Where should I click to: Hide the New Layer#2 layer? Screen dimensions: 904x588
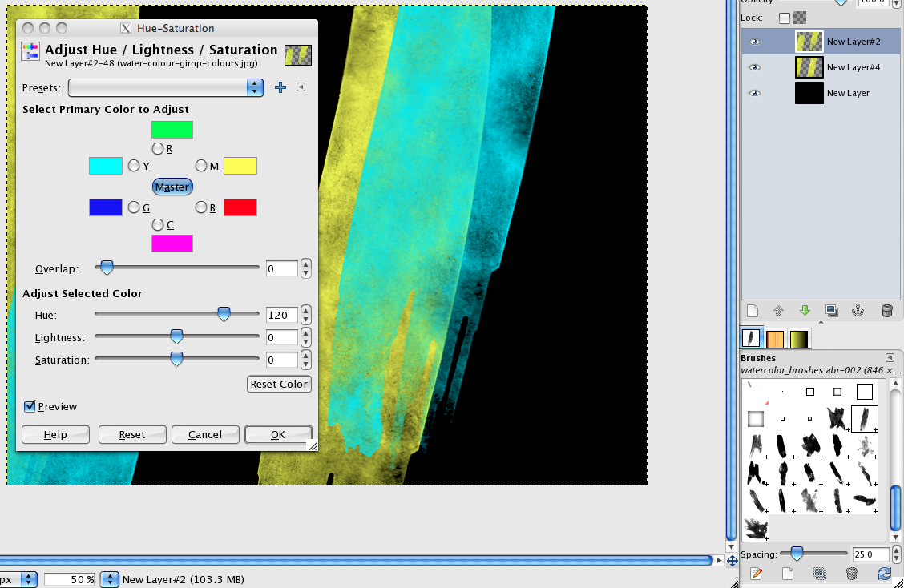(755, 42)
